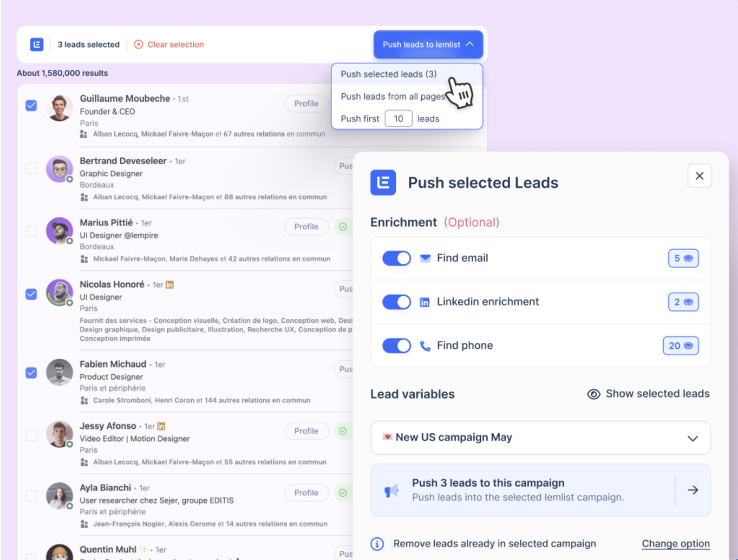Click the arrow on the Push 3 leads card
This screenshot has width=738, height=560.
(x=693, y=490)
